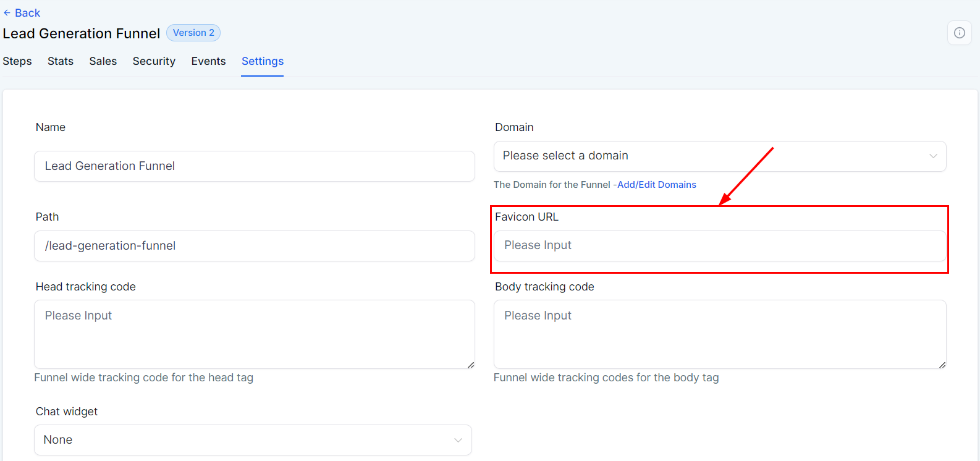Click Head tracking code resize handle

(471, 365)
